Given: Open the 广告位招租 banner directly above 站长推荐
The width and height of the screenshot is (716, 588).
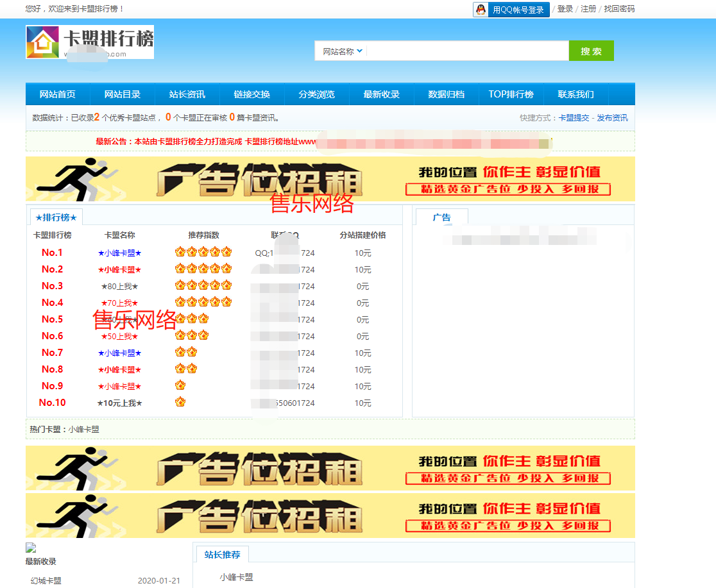Looking at the screenshot, I should (330, 516).
